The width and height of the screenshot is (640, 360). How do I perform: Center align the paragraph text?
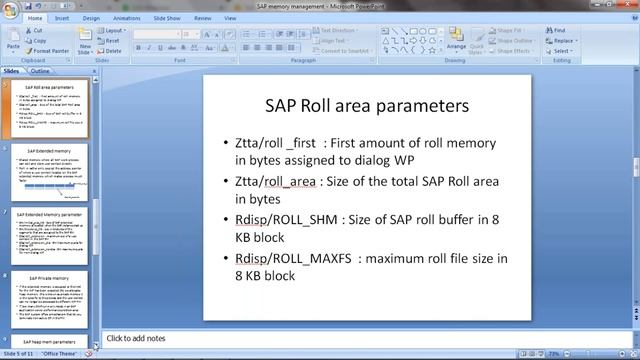257,48
